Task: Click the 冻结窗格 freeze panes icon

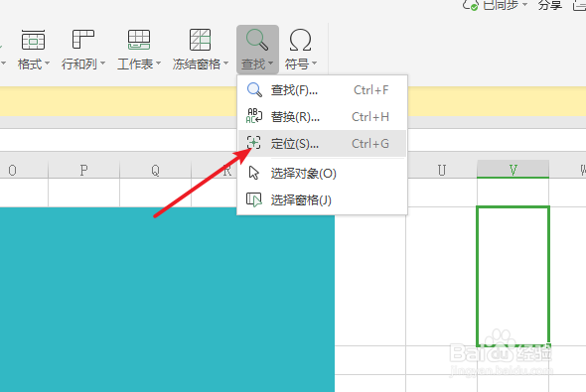Action: coord(200,40)
